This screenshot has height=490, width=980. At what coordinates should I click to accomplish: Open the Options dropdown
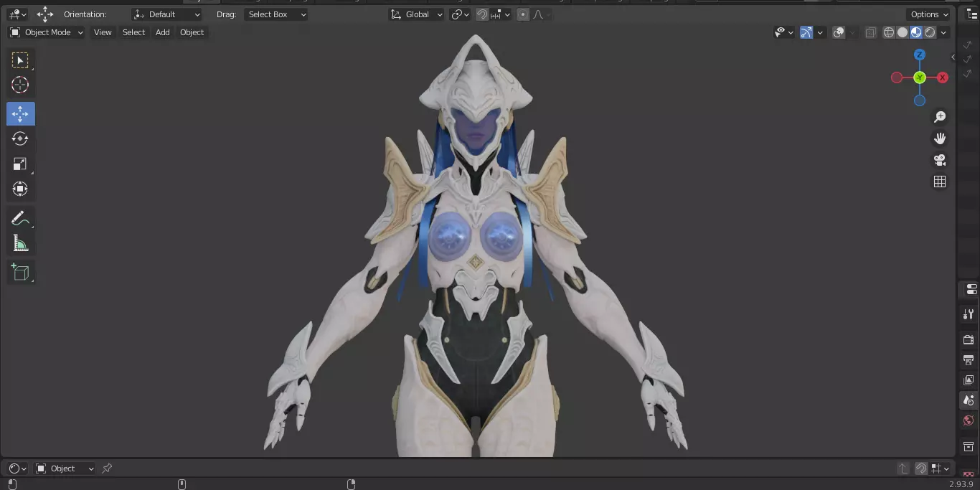[929, 14]
